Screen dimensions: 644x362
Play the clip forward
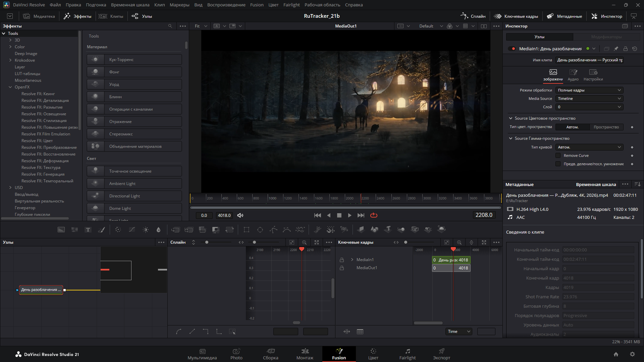click(x=350, y=215)
